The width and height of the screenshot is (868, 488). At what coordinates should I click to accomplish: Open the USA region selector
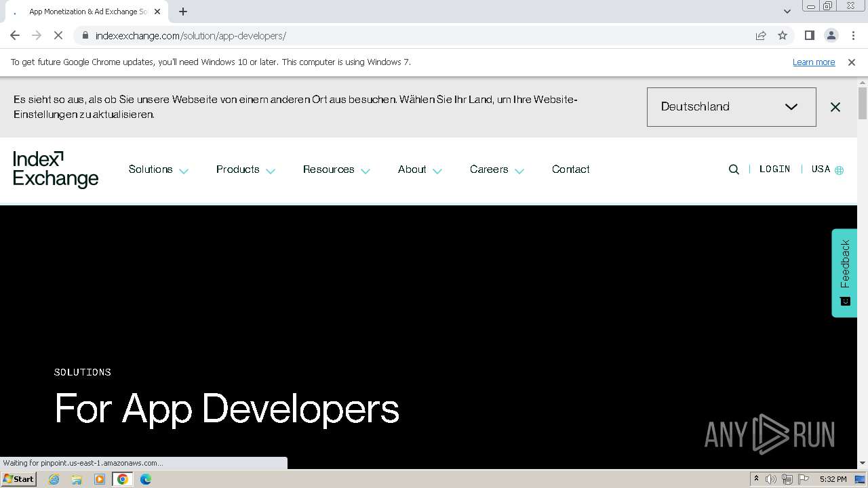(827, 169)
